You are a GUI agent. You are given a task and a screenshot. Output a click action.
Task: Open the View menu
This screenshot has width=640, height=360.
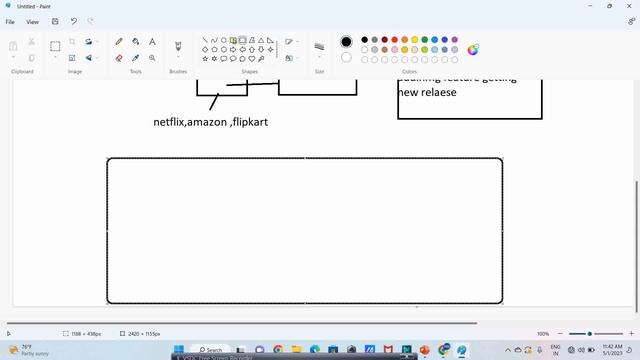(33, 22)
